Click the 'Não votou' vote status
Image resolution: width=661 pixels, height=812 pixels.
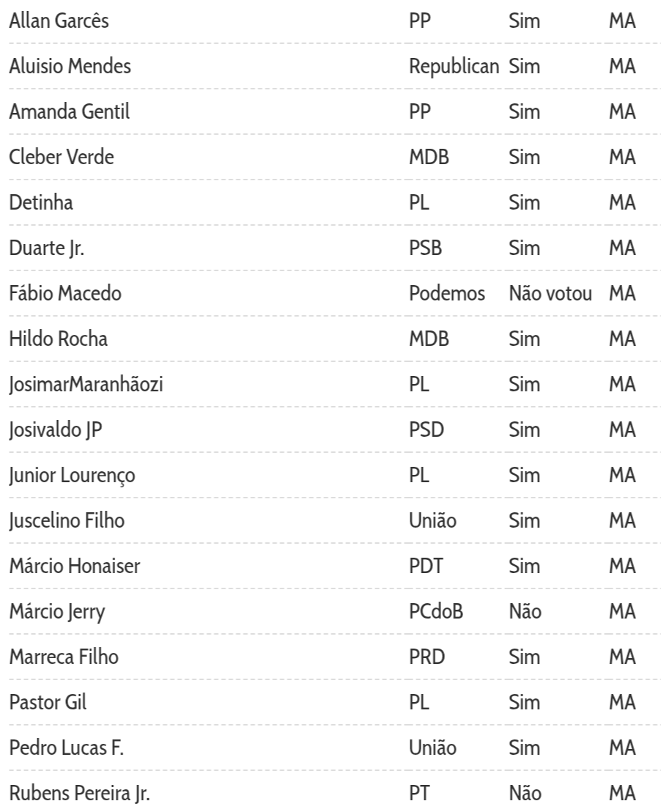click(550, 294)
